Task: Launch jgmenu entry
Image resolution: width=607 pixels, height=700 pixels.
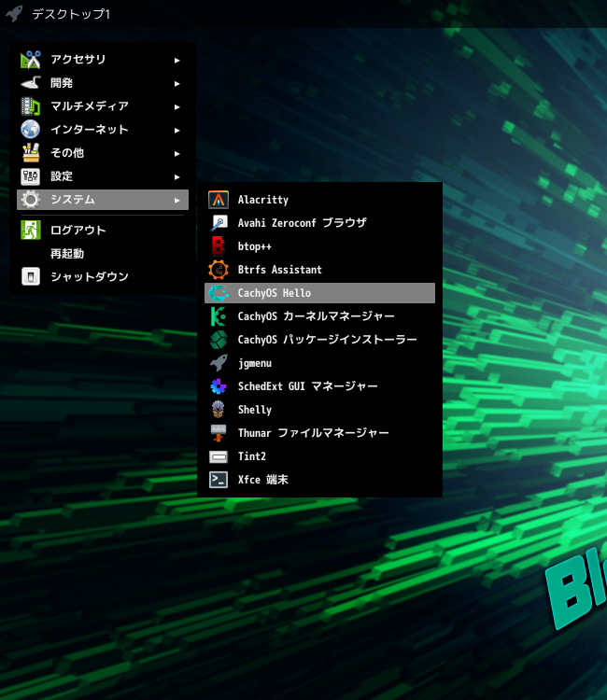Action: point(319,363)
